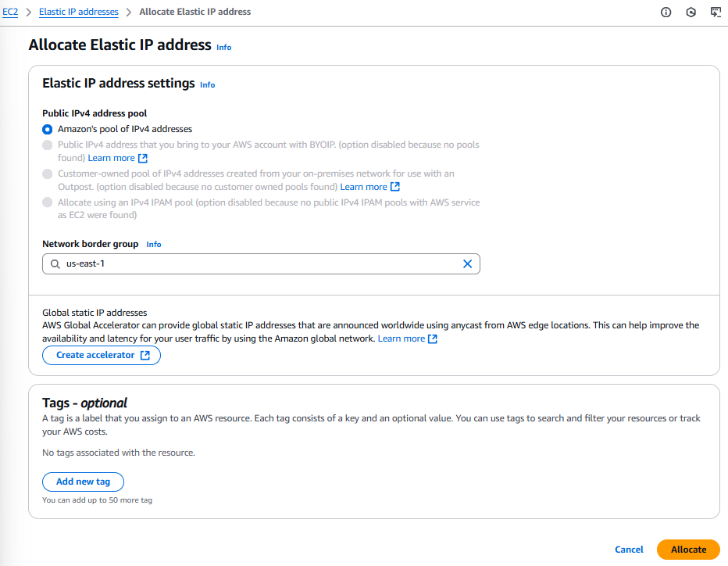Image resolution: width=728 pixels, height=566 pixels.
Task: Select the BYOIP public IPv4 address radio
Action: (x=48, y=145)
